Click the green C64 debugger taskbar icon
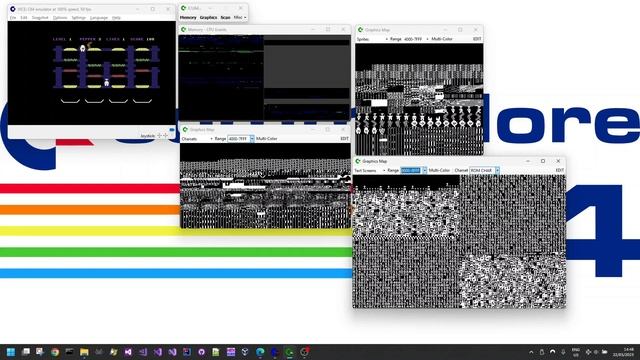The image size is (640, 360). 289,352
